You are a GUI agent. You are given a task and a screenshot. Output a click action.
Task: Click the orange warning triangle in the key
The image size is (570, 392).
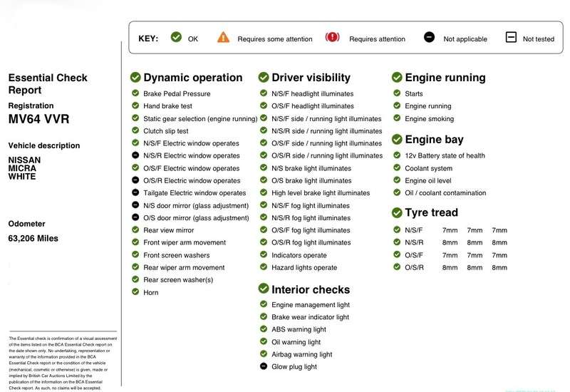[x=224, y=37]
